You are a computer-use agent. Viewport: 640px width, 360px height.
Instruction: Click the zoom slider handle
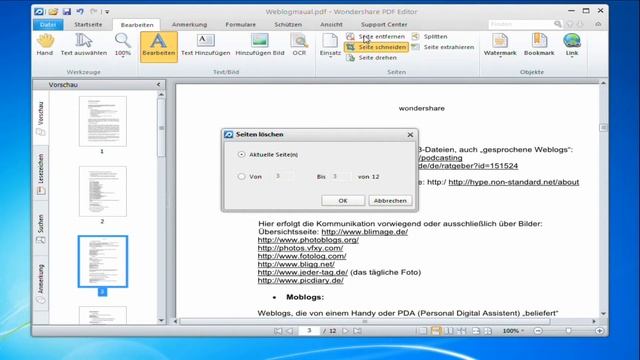[569, 331]
